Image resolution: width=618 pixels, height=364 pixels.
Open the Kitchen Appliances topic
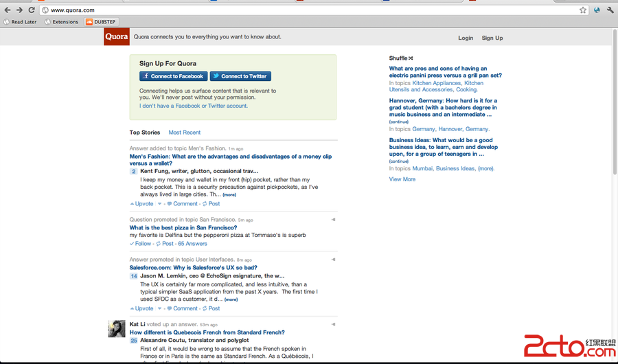436,83
